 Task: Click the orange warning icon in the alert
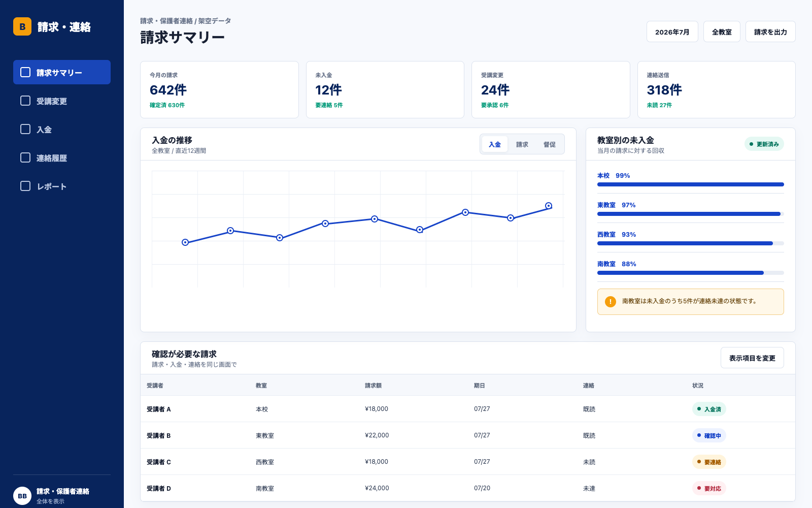coord(611,302)
